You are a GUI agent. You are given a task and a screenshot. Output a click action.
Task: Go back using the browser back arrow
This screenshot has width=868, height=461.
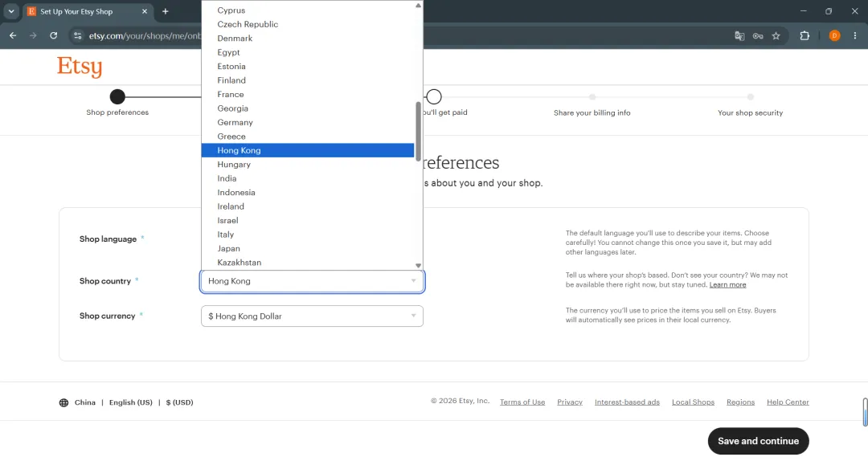coord(13,35)
